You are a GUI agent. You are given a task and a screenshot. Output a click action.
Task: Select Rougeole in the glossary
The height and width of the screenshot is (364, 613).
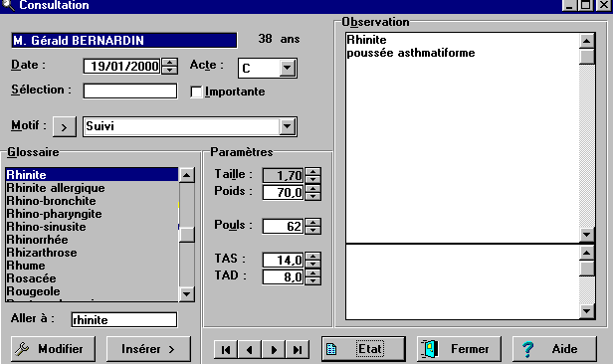click(92, 291)
